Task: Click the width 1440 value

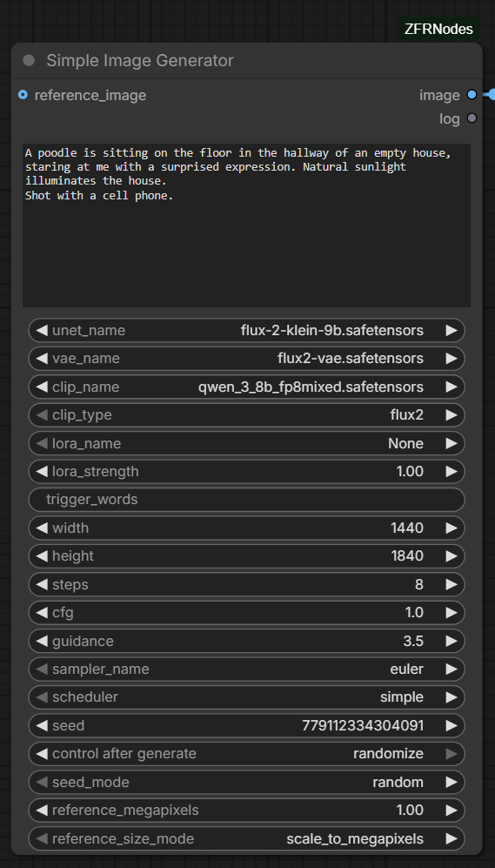Action: 407,528
